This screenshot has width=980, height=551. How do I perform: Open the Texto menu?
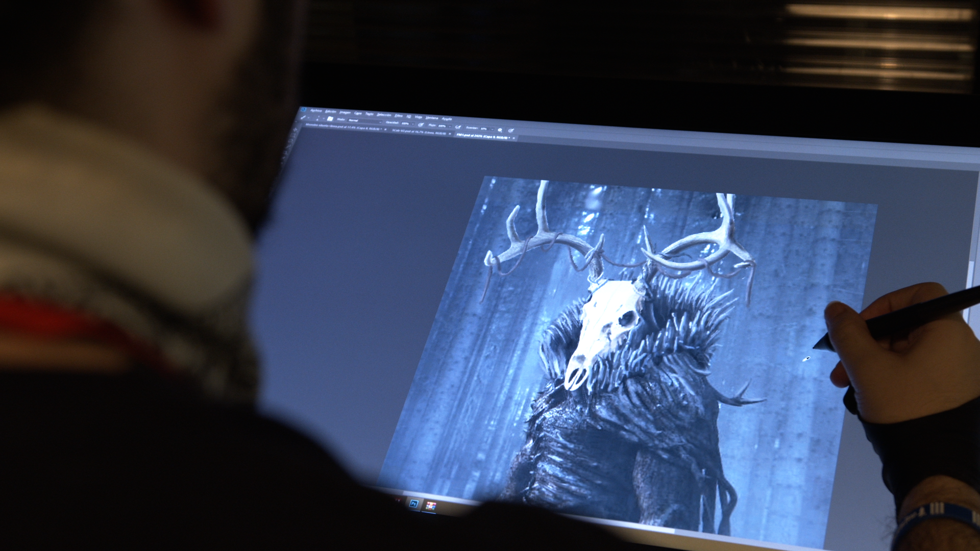pyautogui.click(x=370, y=114)
